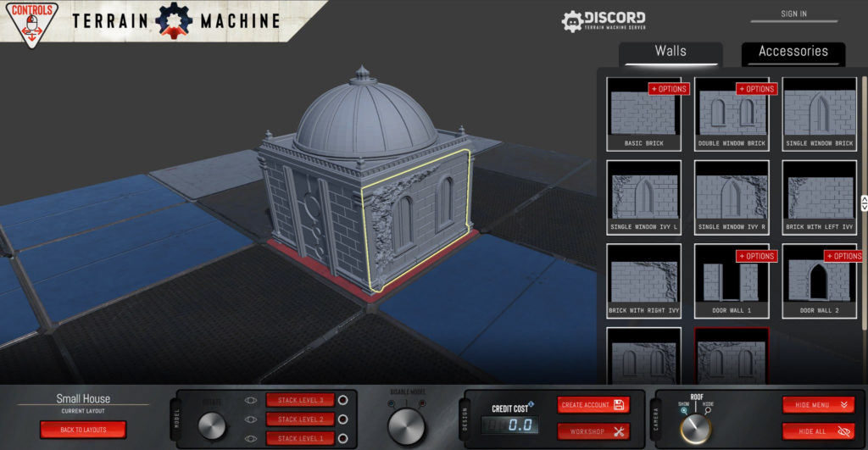Click the Model panel side tab
This screenshot has height=450, width=868.
click(x=176, y=419)
